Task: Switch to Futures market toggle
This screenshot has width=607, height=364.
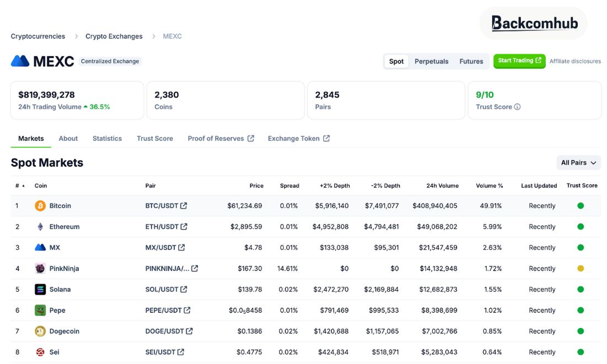Action: point(471,61)
